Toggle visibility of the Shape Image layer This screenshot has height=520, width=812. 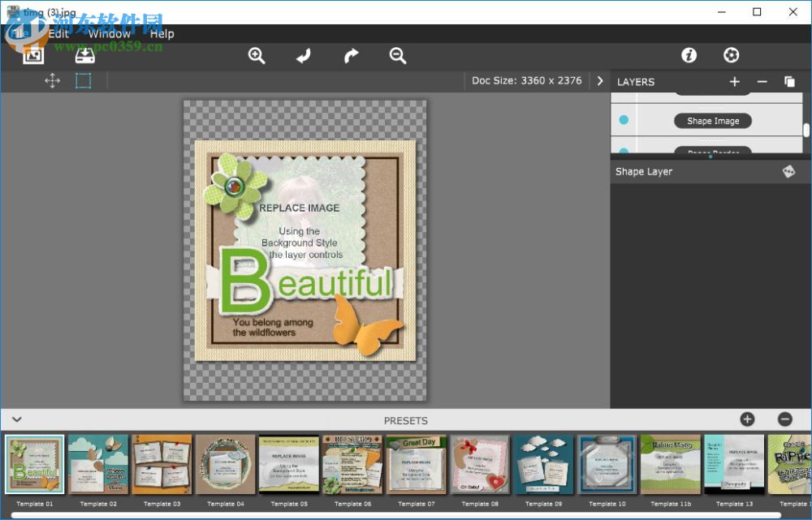(622, 120)
